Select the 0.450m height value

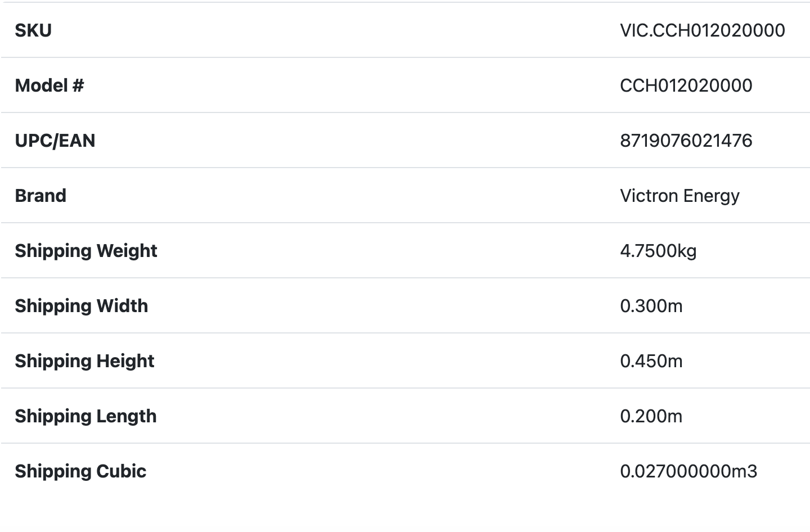point(651,361)
